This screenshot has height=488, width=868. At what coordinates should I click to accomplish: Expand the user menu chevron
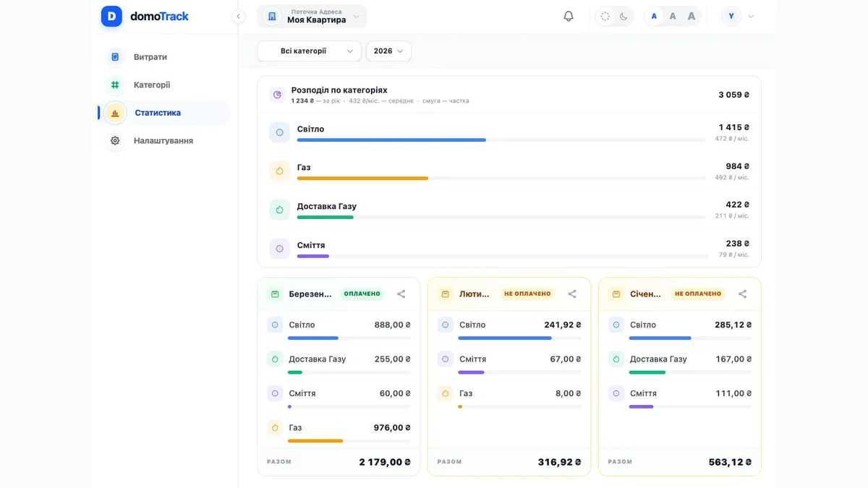click(x=751, y=17)
